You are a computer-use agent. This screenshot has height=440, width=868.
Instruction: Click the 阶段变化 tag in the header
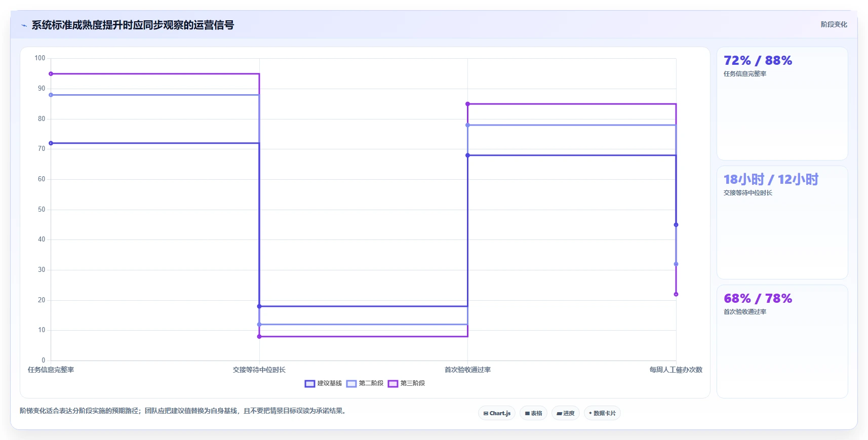834,24
